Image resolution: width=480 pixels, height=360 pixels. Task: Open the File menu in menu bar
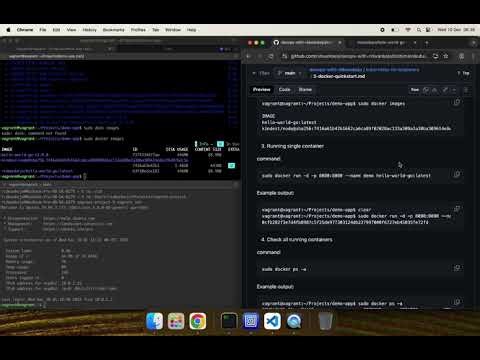point(43,30)
